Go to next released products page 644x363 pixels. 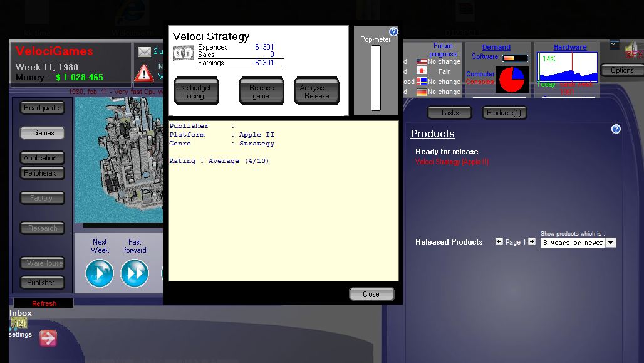pos(532,242)
